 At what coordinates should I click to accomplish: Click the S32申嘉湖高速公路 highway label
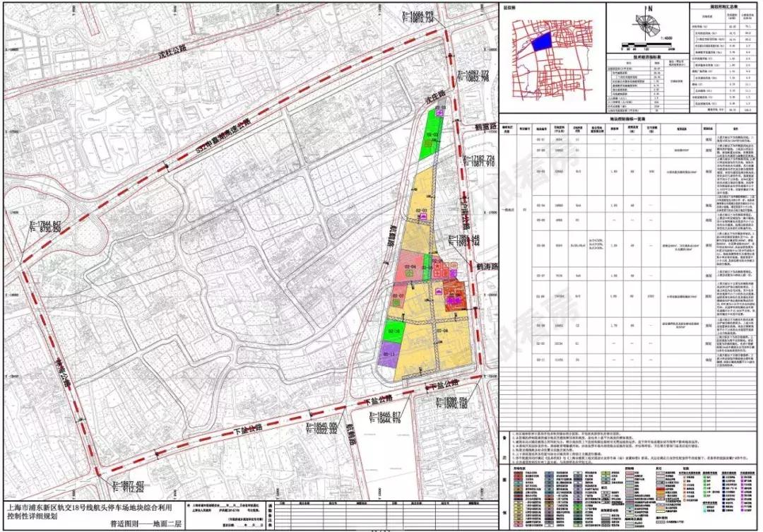coord(223,137)
